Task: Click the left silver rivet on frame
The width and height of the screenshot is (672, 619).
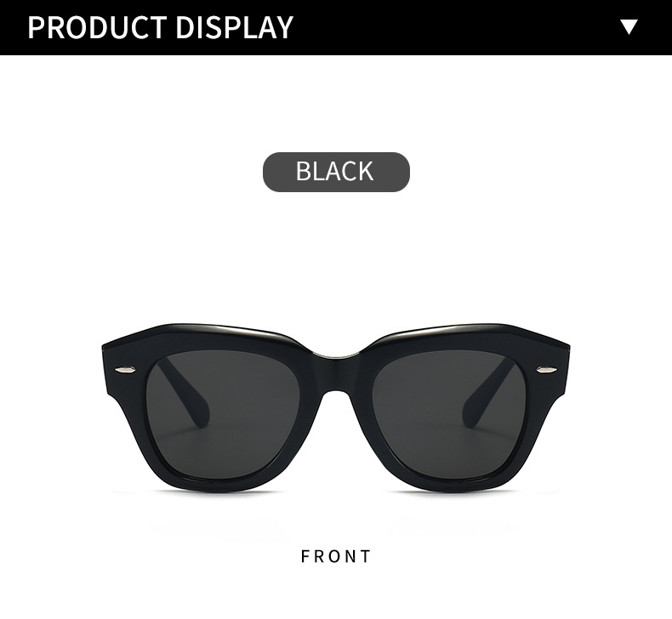Action: pos(126,369)
